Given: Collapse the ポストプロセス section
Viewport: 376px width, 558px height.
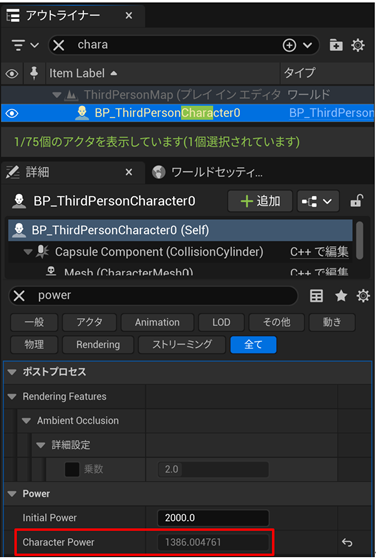Looking at the screenshot, I should 12,372.
